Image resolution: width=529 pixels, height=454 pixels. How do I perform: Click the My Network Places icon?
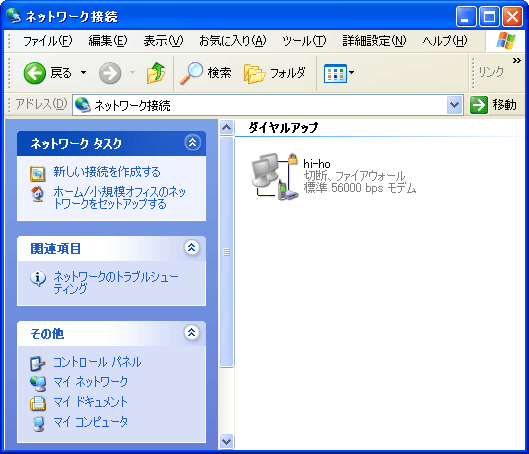pyautogui.click(x=37, y=383)
